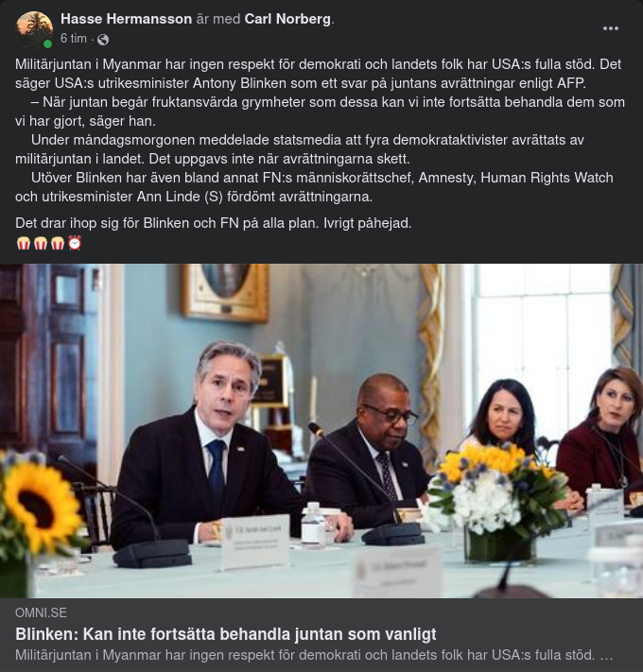
Task: Open the Blinken meeting photo preview
Action: (x=321, y=431)
